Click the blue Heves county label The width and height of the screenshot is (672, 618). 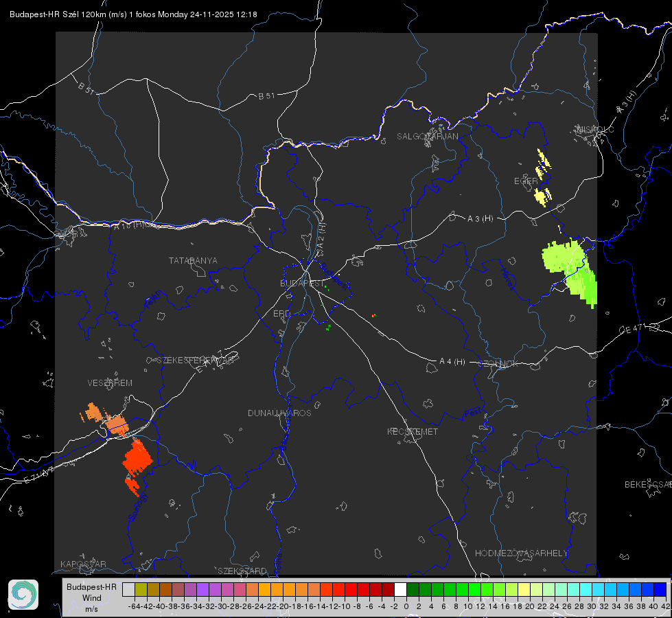(x=507, y=279)
